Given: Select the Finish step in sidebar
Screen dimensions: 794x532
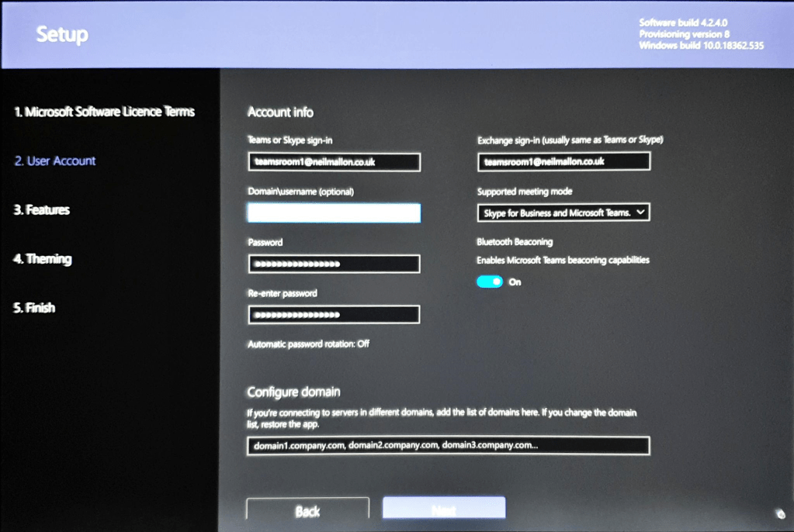Looking at the screenshot, I should point(35,308).
